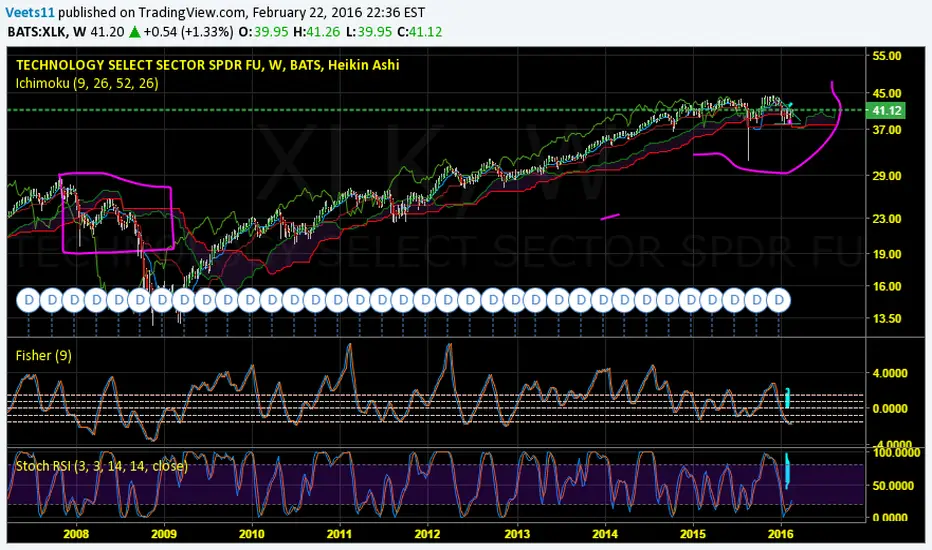This screenshot has height=550, width=932.
Task: Click the green 41.12 current price tag
Action: point(886,111)
